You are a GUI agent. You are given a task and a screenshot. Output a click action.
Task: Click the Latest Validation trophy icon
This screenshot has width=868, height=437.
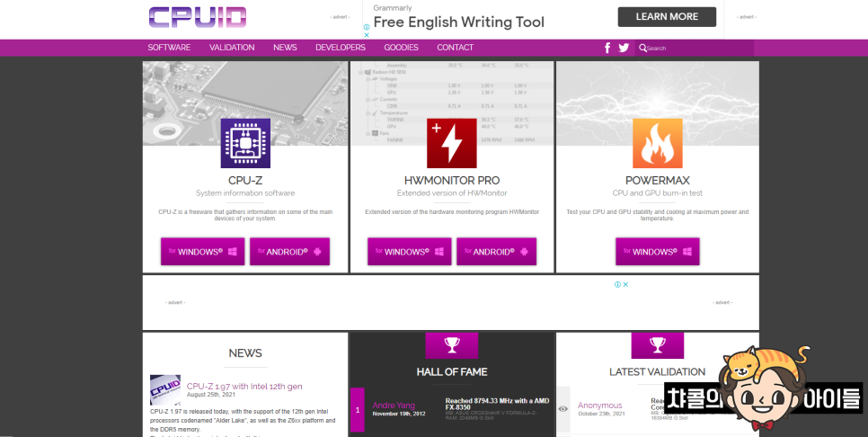[658, 345]
